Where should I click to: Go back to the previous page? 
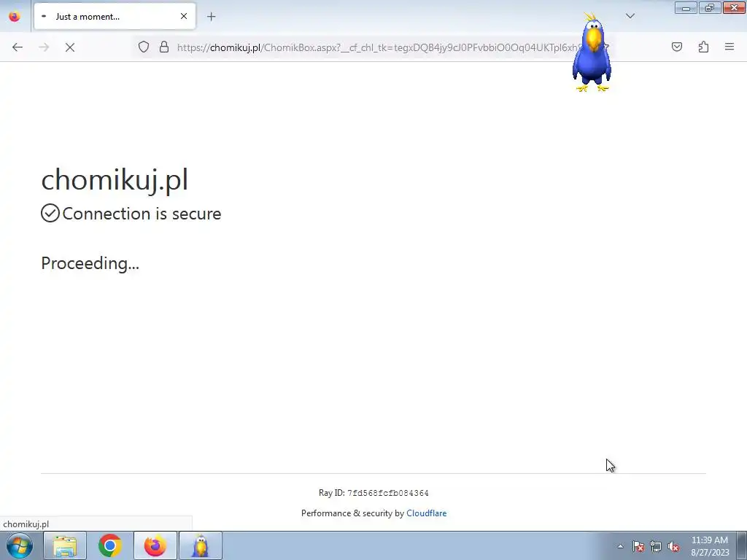click(18, 47)
